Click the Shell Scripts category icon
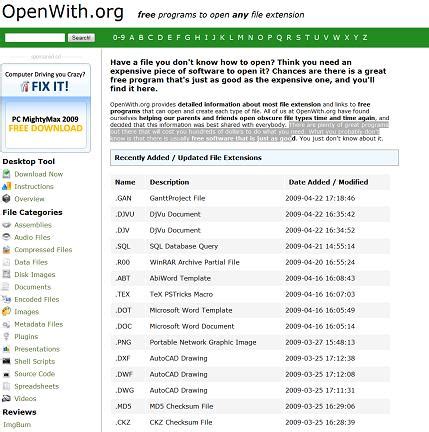 click(6, 361)
